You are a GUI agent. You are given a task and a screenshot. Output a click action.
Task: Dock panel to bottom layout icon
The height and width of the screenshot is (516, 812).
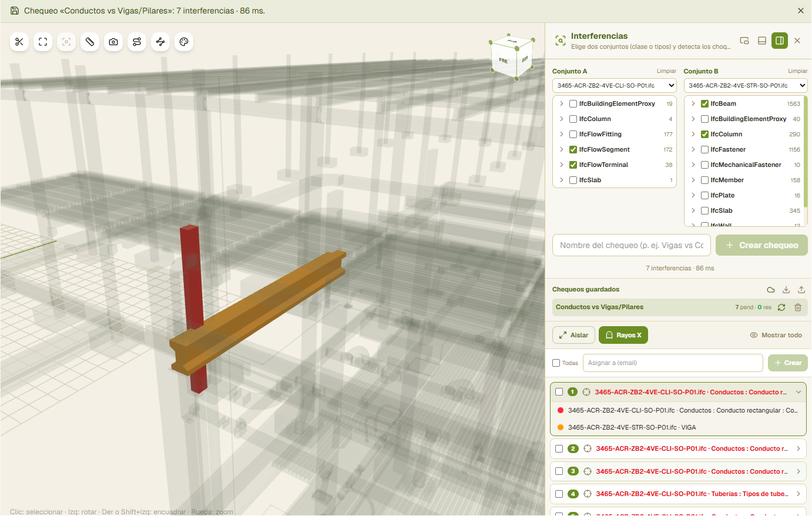click(762, 41)
